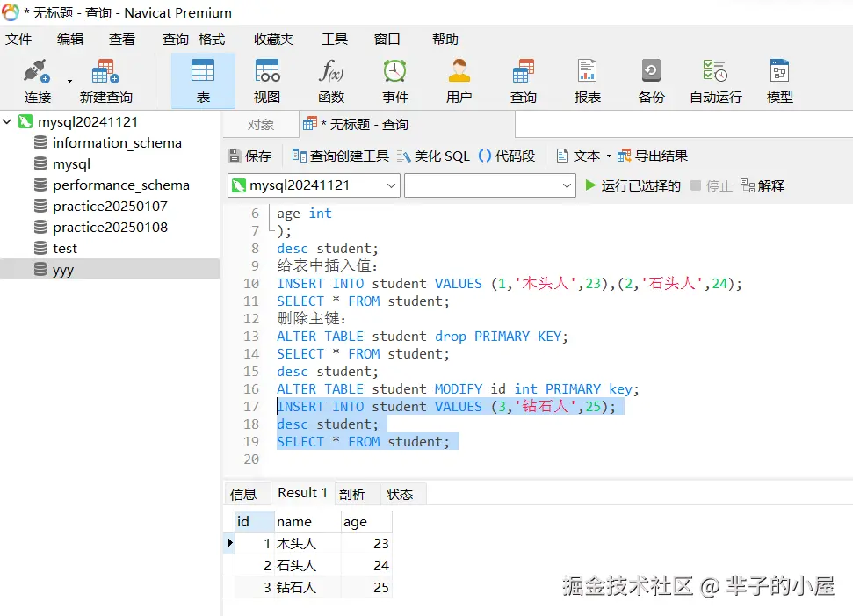
Task: Click 美化 SQL button
Action: coord(433,156)
